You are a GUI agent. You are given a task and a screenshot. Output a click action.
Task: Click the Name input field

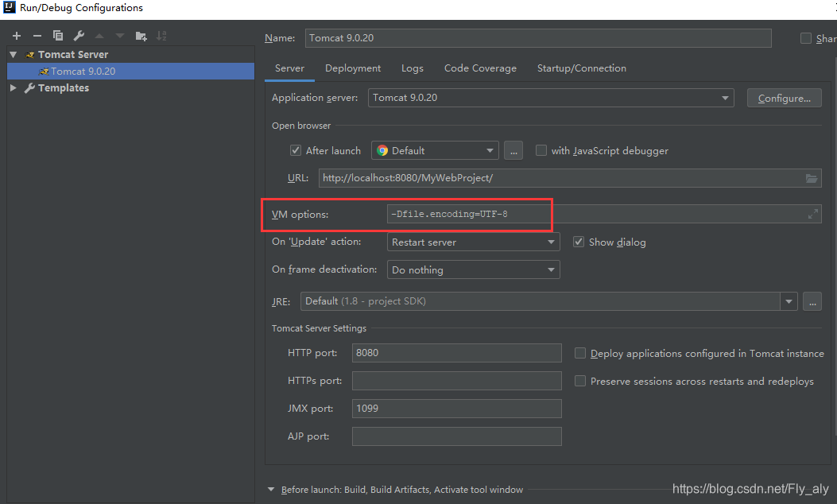(538, 38)
